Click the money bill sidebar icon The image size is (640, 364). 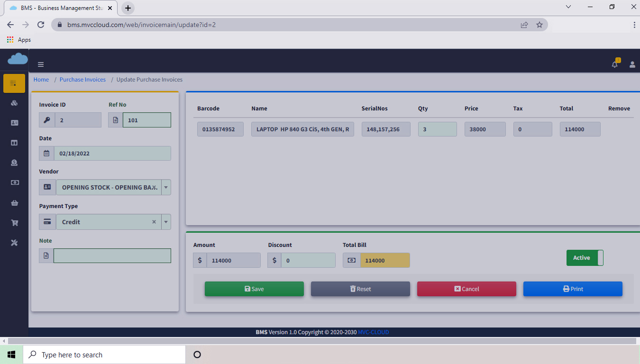coord(14,182)
